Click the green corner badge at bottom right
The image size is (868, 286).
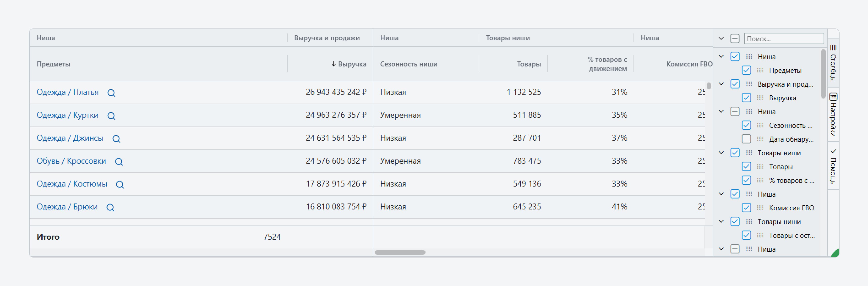click(x=835, y=253)
